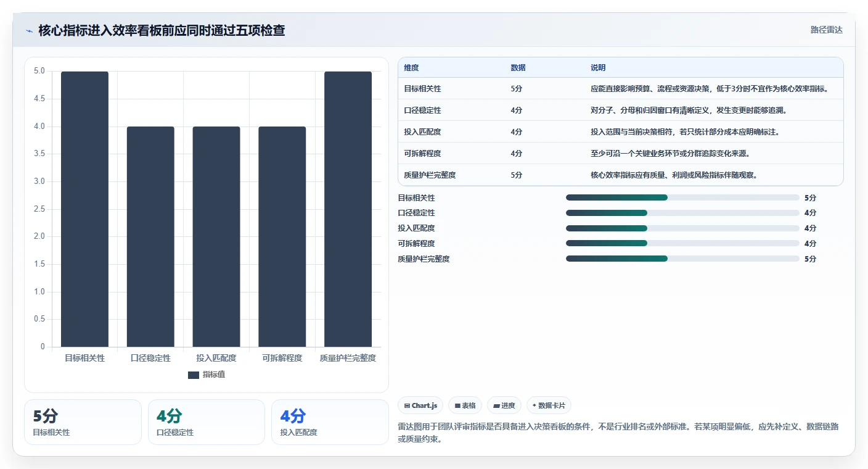Select the 可拆解程度 cell in the table
The height and width of the screenshot is (469, 868).
[422, 154]
